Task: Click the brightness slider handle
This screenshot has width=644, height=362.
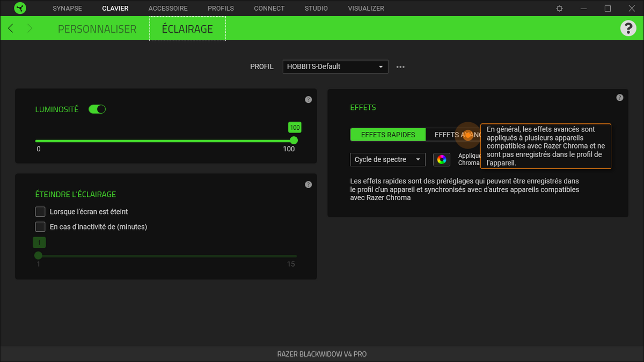Action: pyautogui.click(x=294, y=141)
